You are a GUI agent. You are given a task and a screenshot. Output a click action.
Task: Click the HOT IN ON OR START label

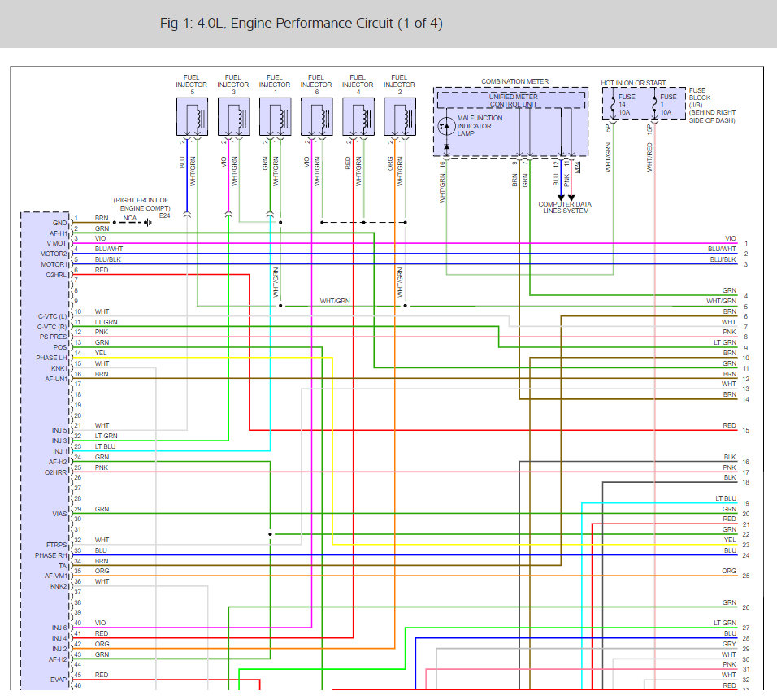[x=633, y=83]
